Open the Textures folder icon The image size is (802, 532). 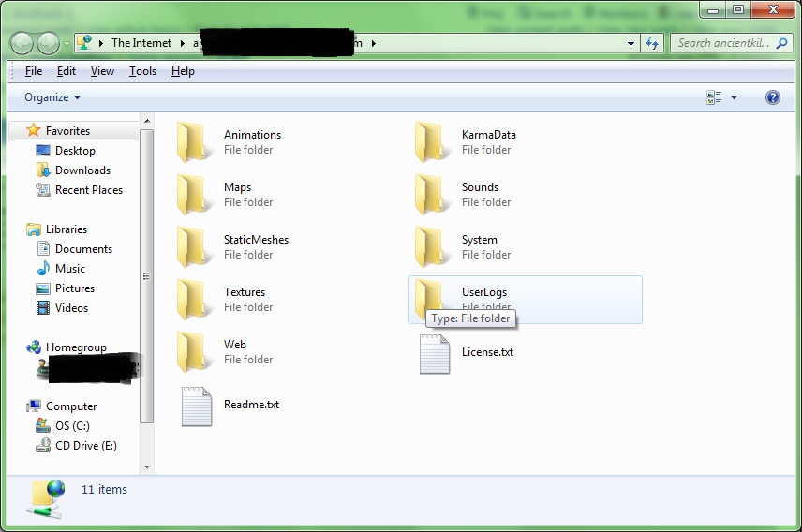tap(195, 300)
